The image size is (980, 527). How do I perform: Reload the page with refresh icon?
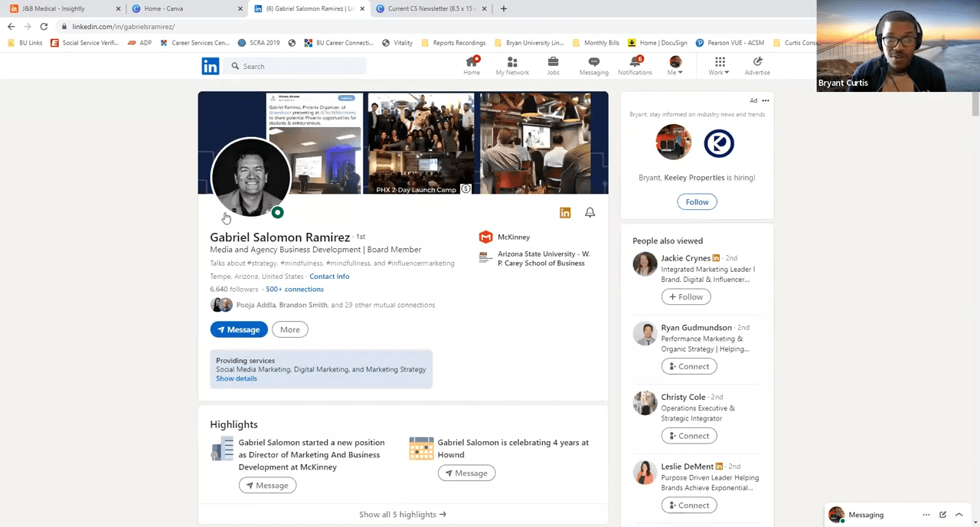(x=44, y=26)
